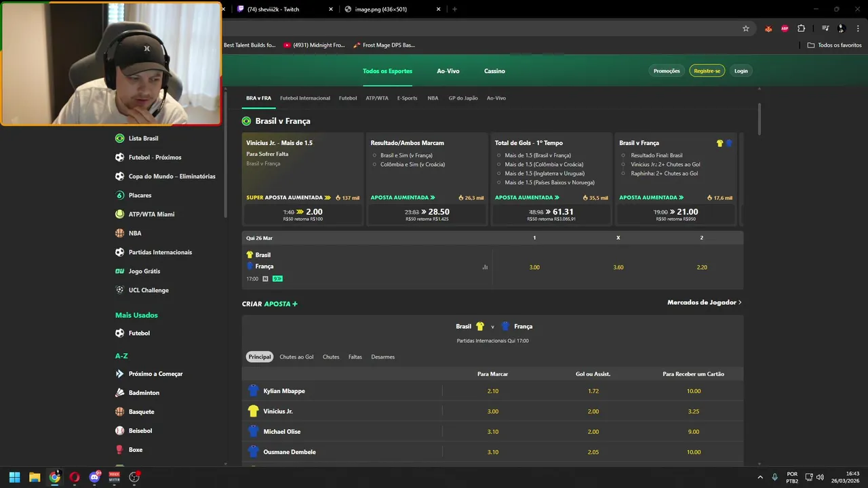Screen dimensions: 868x488
Task: Click the Promoções button
Action: point(667,71)
